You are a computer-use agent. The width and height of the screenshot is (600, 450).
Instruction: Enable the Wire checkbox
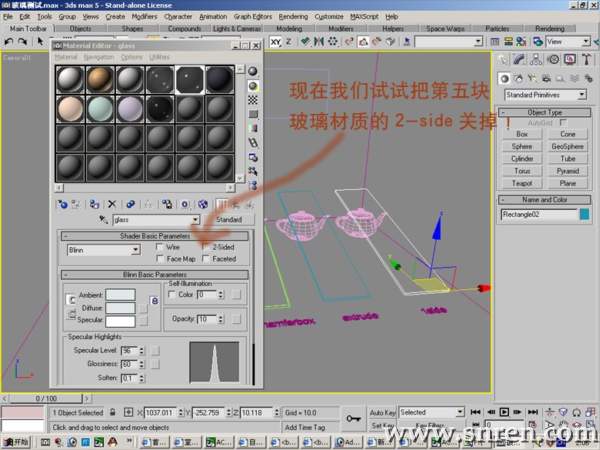[x=160, y=247]
